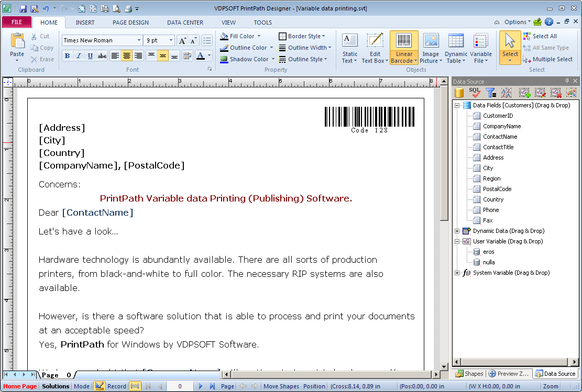This screenshot has width=582, height=392.
Task: Open the Preview Z... panel tab
Action: tap(509, 374)
